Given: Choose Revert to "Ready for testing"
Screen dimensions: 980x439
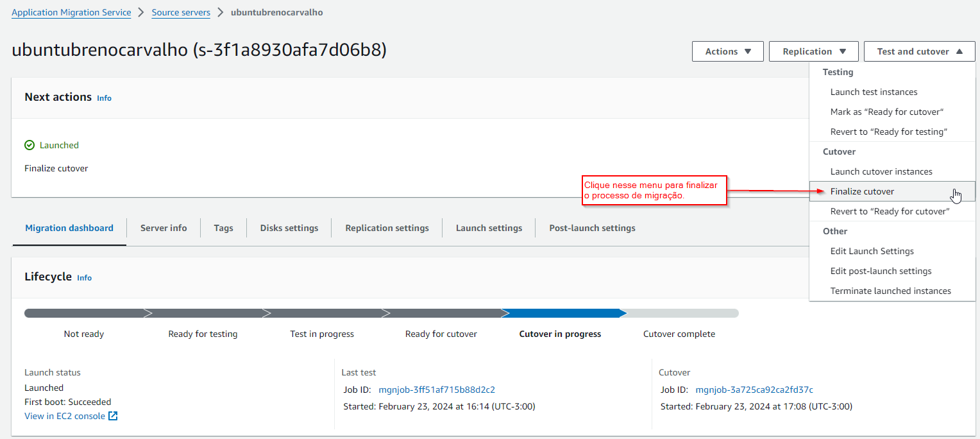Looking at the screenshot, I should tap(888, 132).
